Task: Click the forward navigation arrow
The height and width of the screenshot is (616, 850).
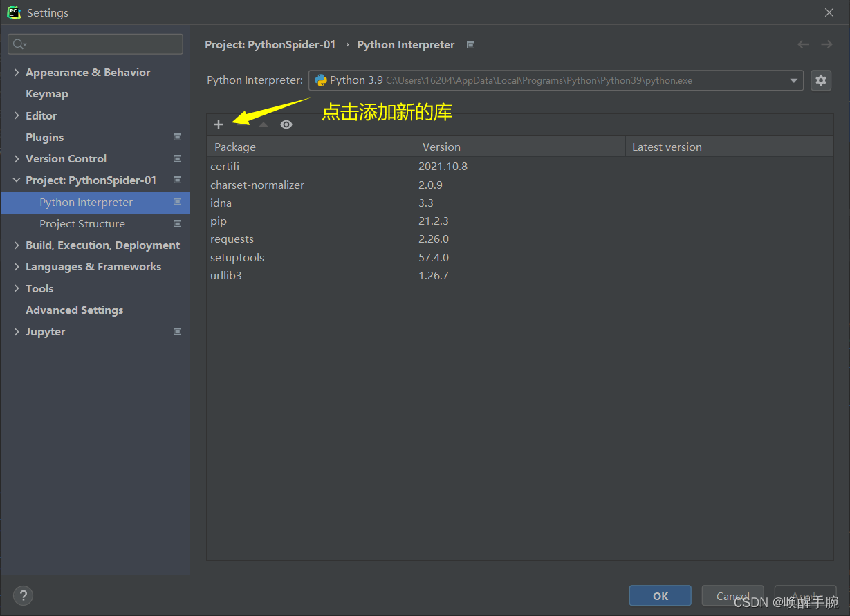Action: [x=826, y=44]
